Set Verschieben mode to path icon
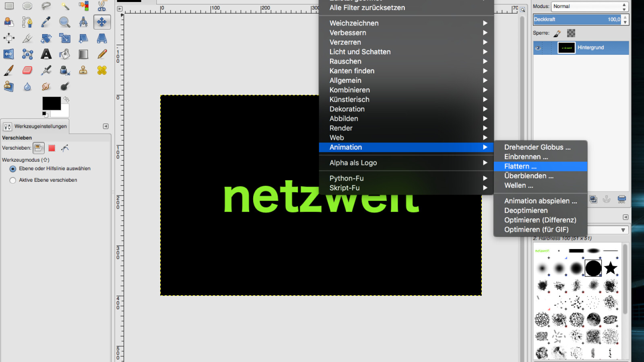This screenshot has width=644, height=362. pos(65,148)
